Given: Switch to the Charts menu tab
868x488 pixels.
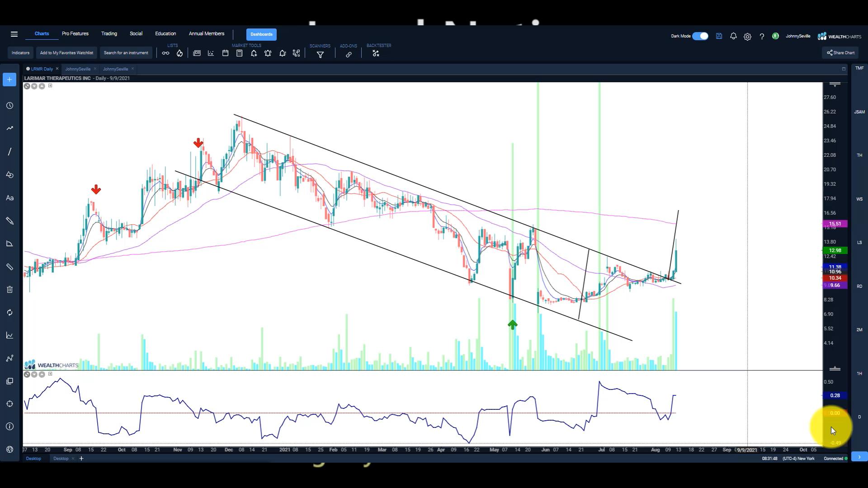Looking at the screenshot, I should [42, 34].
